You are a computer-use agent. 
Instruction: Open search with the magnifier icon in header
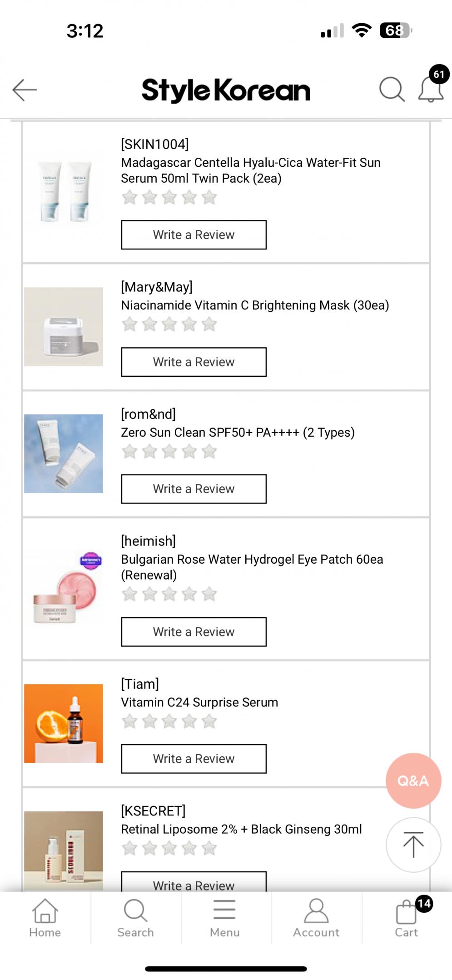point(392,89)
